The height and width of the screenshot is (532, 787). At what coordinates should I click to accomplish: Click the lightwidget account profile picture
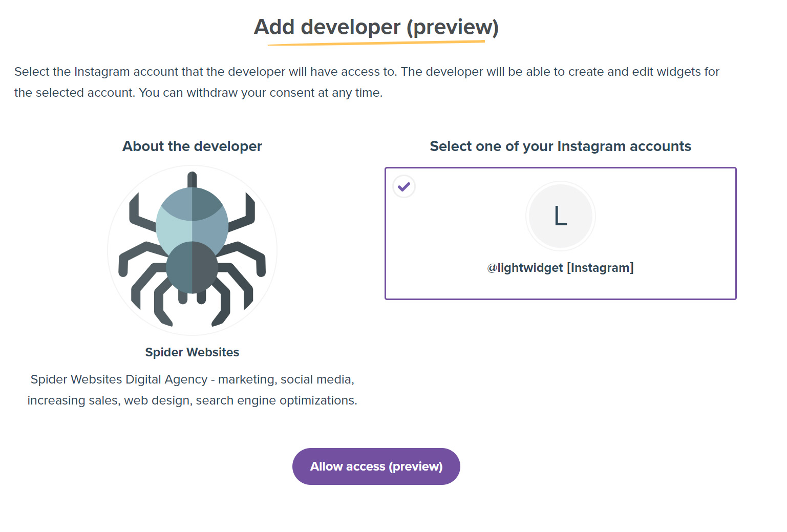click(560, 216)
